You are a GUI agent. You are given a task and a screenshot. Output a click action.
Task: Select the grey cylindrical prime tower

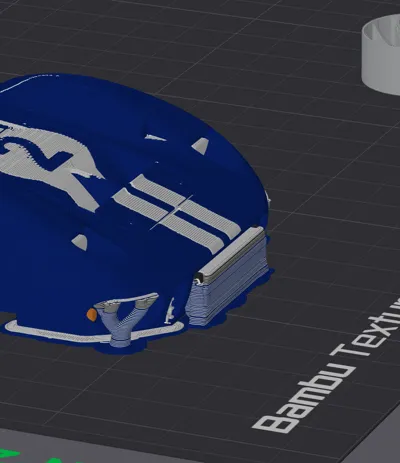coord(382,55)
